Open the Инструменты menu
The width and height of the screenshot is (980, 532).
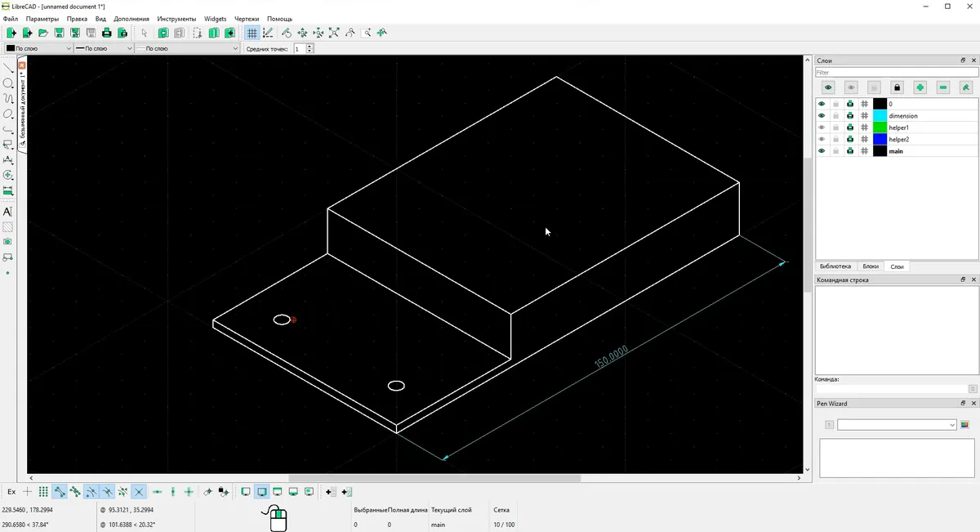tap(176, 19)
